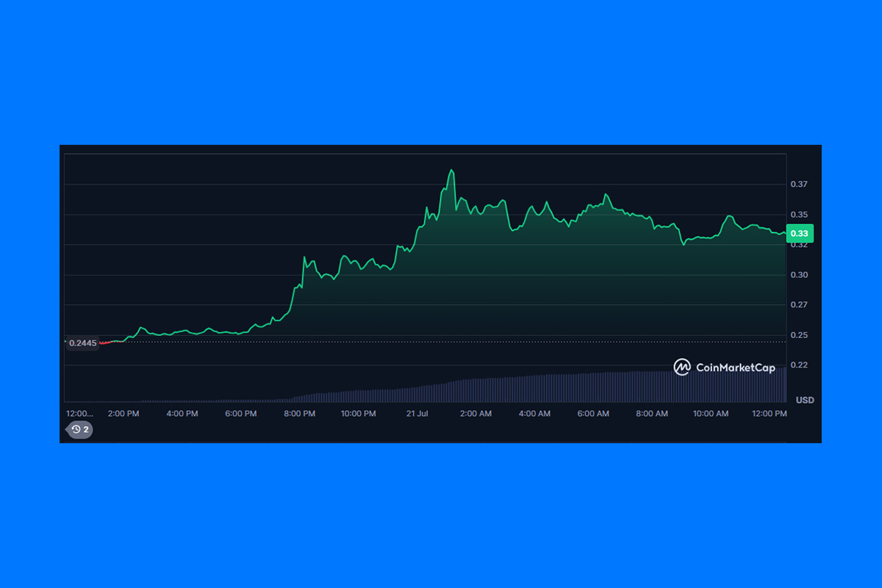Click the 0.37 price axis label
Image resolution: width=882 pixels, height=588 pixels.
point(799,184)
